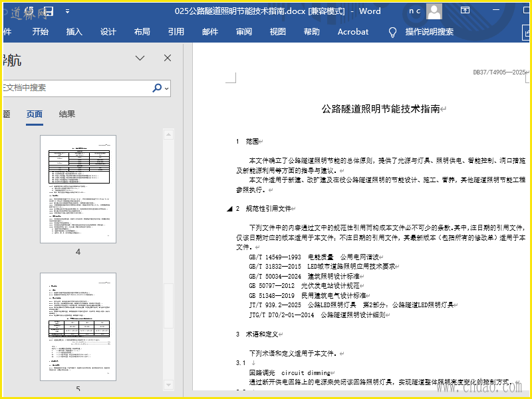Click navigation pane scroll up arrow

[169, 135]
